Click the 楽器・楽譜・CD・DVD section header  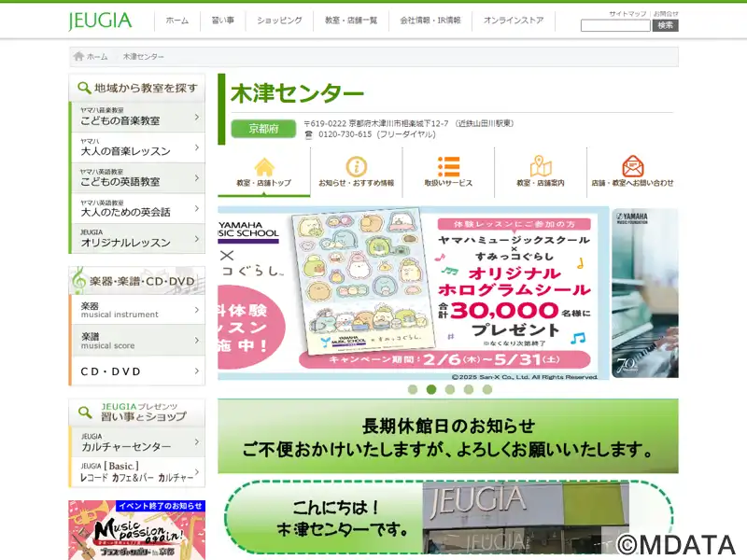click(x=137, y=281)
